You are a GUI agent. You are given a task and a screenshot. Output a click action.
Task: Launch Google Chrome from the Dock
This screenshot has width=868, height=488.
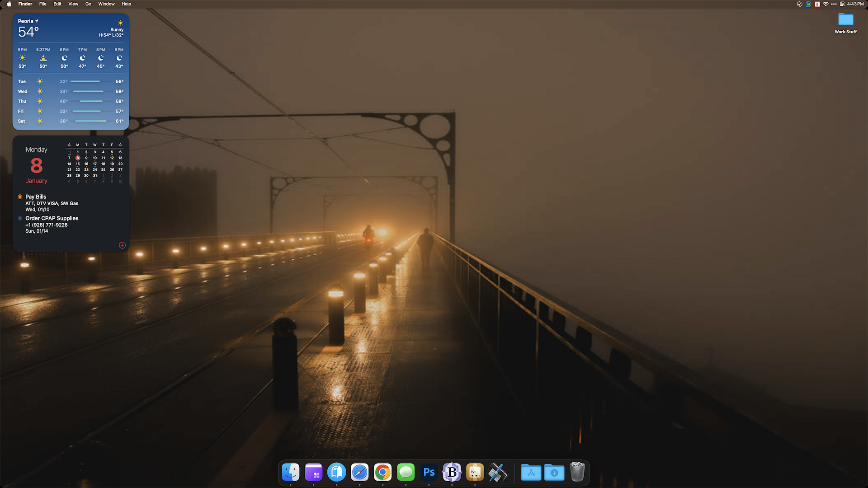tap(382, 473)
